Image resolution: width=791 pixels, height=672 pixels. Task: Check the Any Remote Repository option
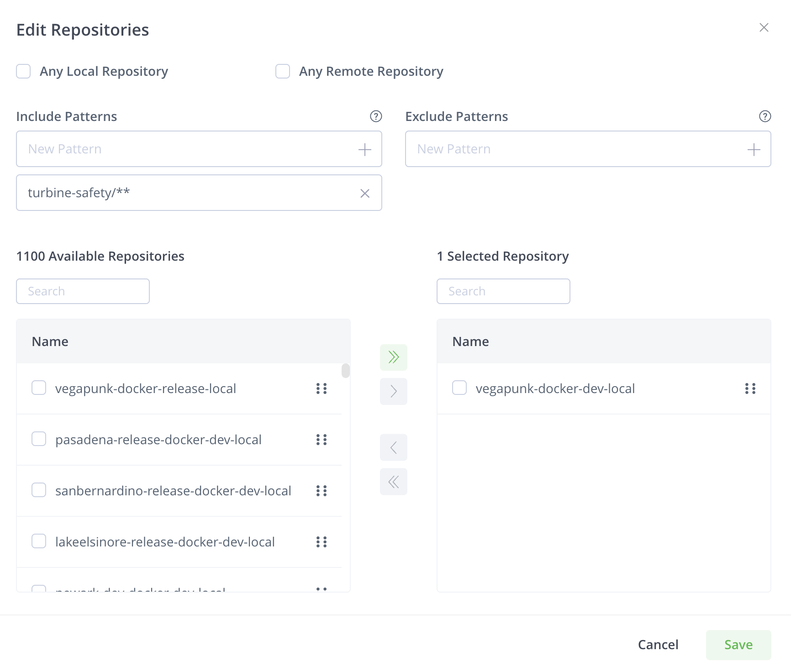click(x=283, y=72)
